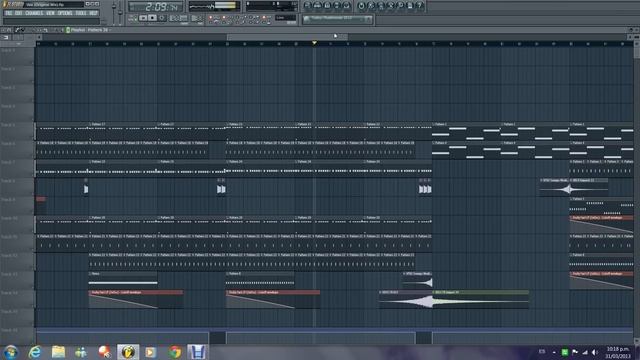Open the playlist options menu icon
Screen dimensions: 640x360
click(x=3, y=30)
